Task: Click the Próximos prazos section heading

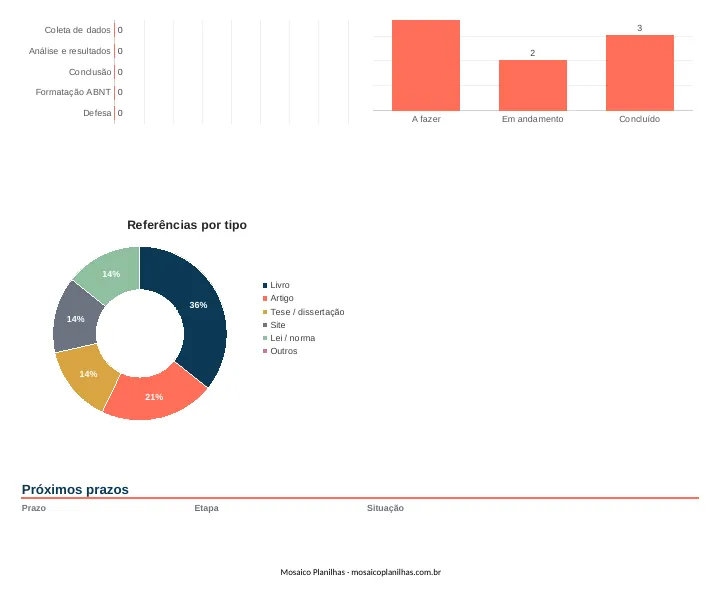Action: (x=75, y=489)
